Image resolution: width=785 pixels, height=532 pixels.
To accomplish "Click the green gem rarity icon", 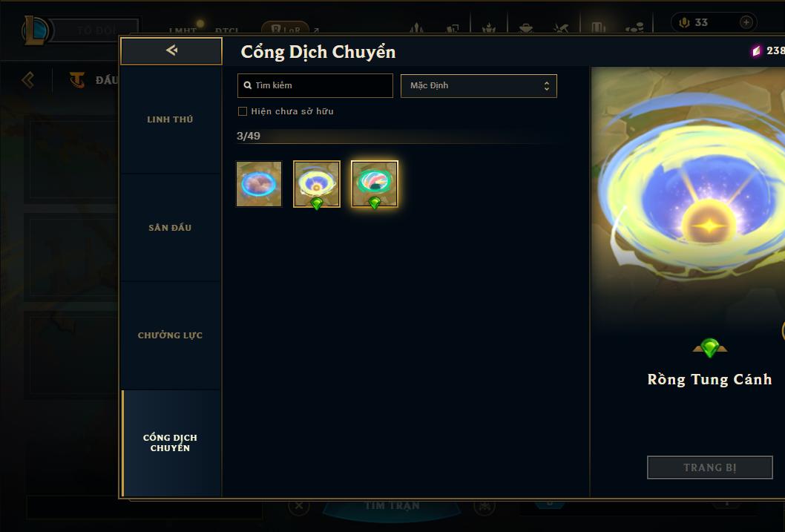I will [x=709, y=347].
